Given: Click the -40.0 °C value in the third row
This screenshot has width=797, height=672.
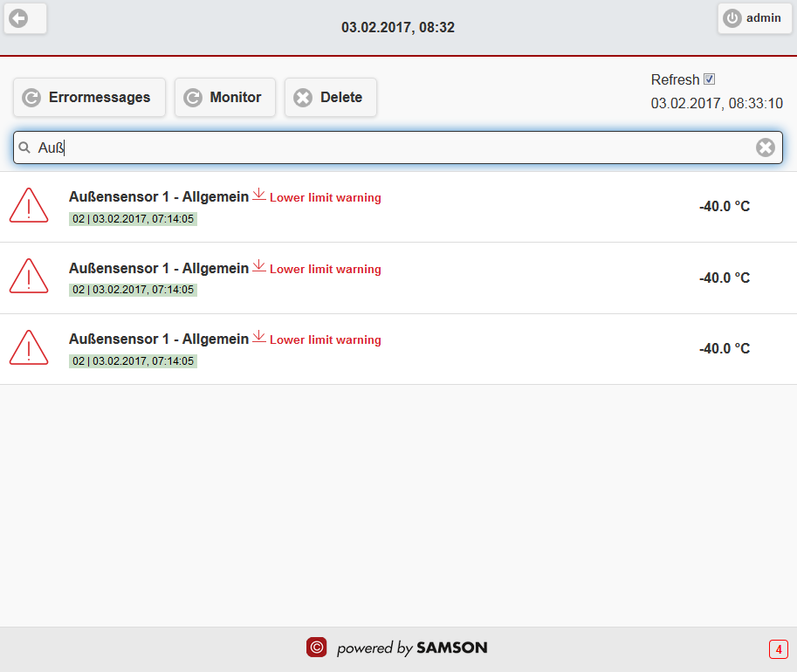Looking at the screenshot, I should click(724, 349).
